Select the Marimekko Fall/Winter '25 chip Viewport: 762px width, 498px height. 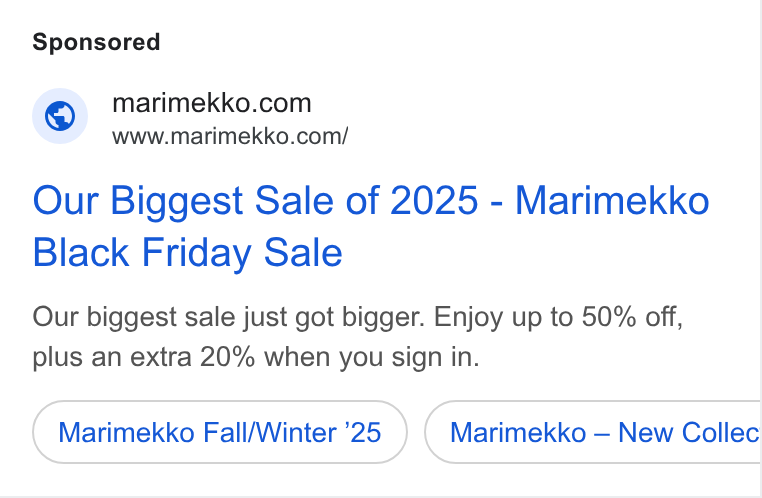click(x=220, y=432)
